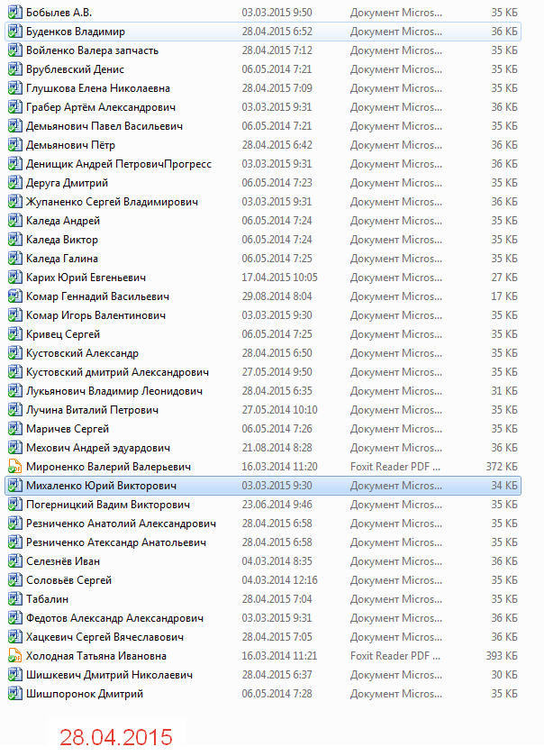Click the Word icon next to Табалин

click(x=14, y=599)
